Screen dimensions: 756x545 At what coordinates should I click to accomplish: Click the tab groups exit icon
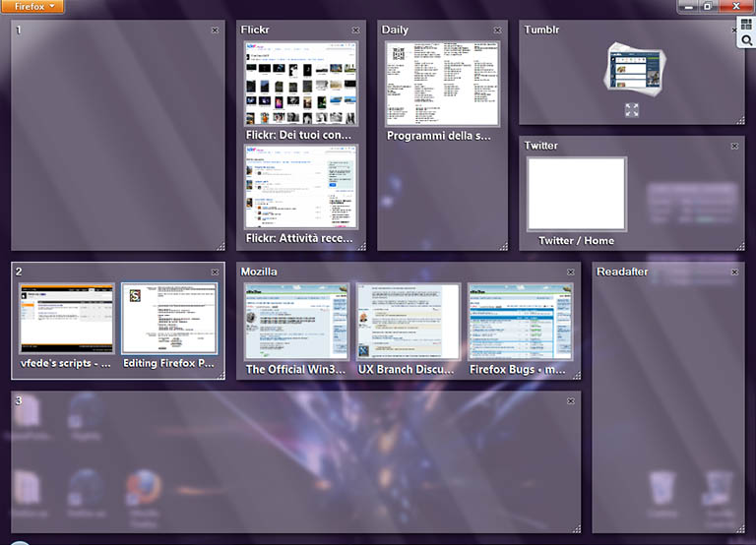pyautogui.click(x=746, y=25)
